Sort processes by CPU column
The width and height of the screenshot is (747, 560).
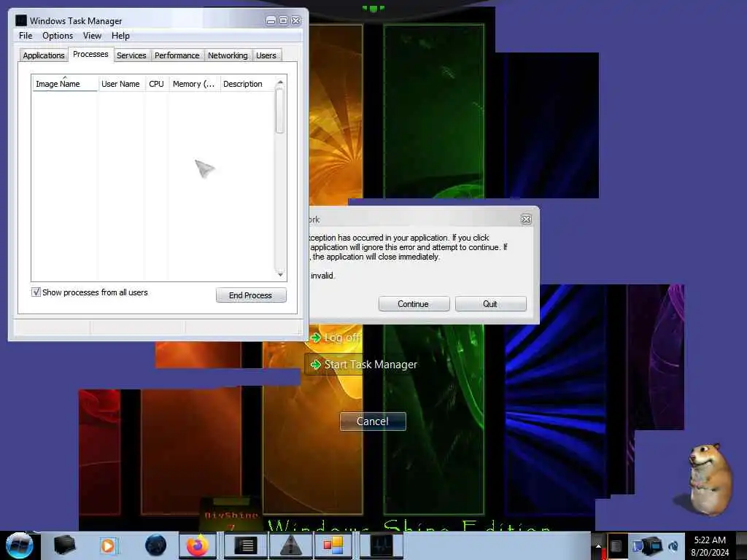[x=156, y=84]
